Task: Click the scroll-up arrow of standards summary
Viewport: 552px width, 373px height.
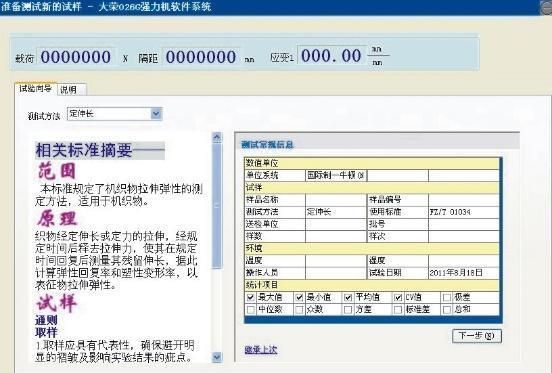Action: pos(217,137)
